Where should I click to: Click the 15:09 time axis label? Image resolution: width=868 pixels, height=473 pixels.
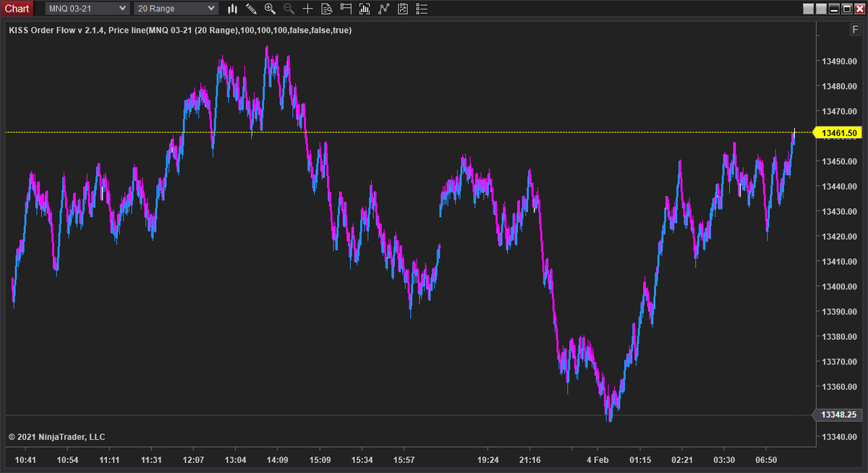click(320, 460)
